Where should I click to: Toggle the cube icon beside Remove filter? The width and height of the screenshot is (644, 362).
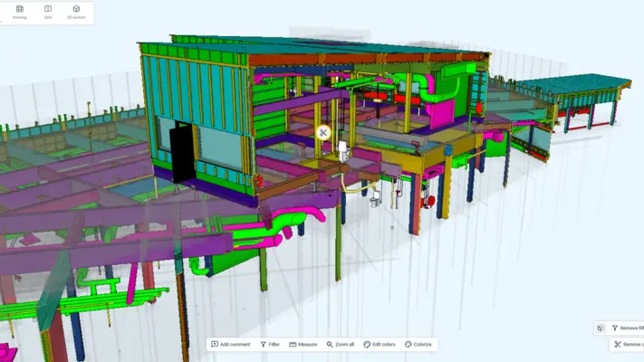tap(601, 329)
